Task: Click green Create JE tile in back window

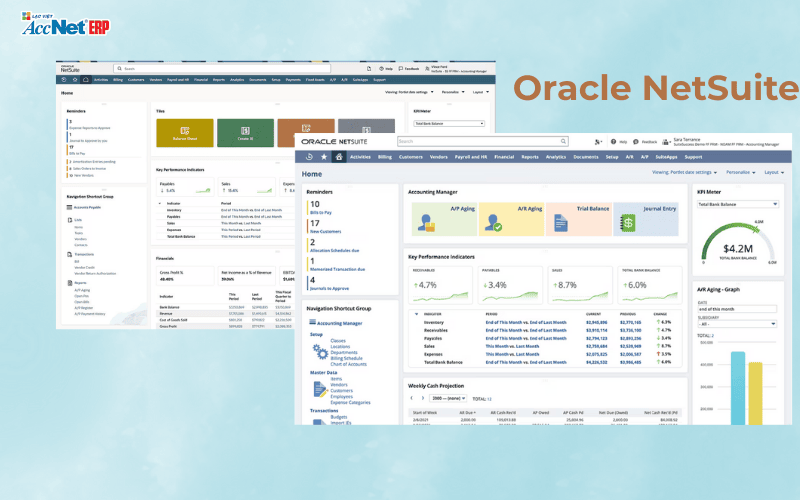Action: (x=245, y=133)
